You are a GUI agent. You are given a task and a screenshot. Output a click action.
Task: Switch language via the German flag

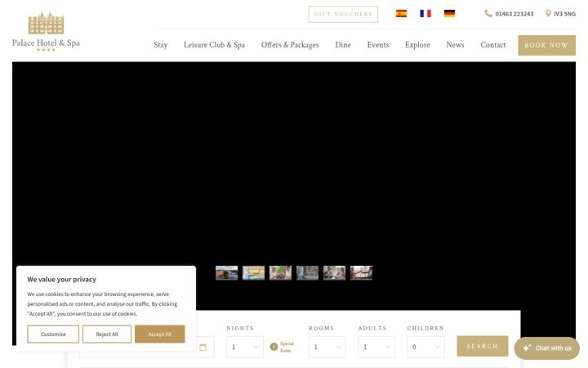coord(449,14)
